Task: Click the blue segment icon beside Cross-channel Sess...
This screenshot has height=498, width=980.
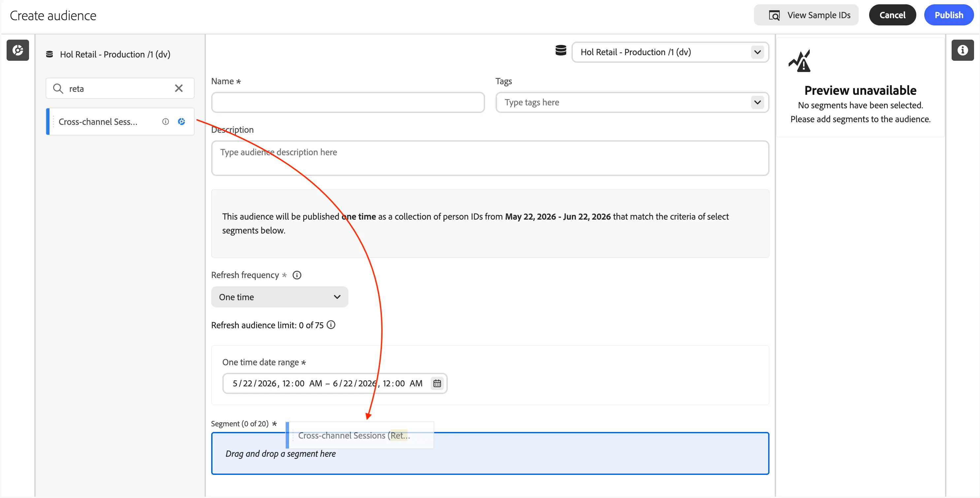Action: click(x=181, y=122)
